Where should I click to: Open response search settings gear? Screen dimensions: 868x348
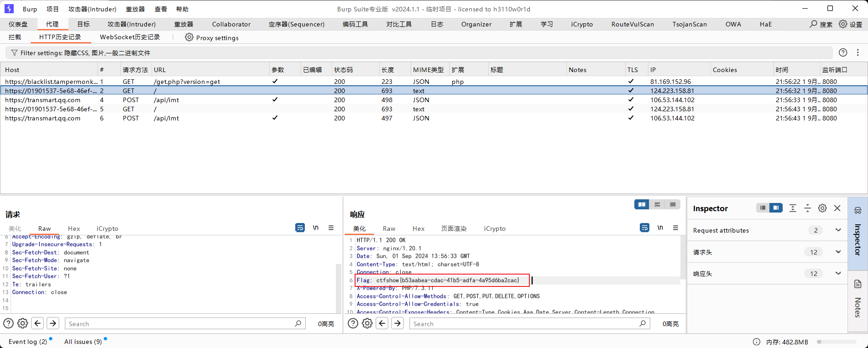[x=367, y=323]
